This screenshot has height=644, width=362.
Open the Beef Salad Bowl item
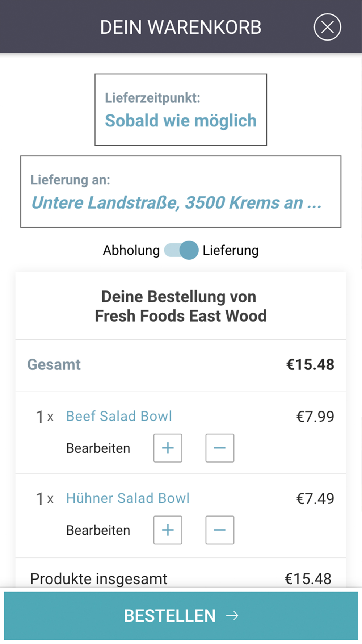pos(119,417)
